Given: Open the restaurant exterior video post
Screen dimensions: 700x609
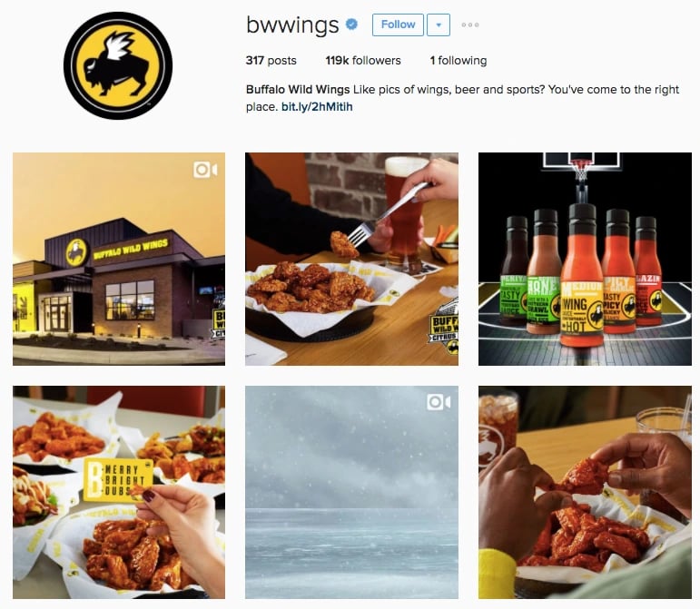Looking at the screenshot, I should pyautogui.click(x=119, y=259).
